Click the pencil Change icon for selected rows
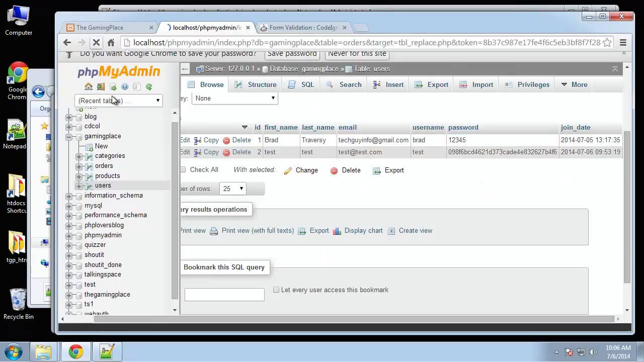The height and width of the screenshot is (362, 644). click(288, 170)
